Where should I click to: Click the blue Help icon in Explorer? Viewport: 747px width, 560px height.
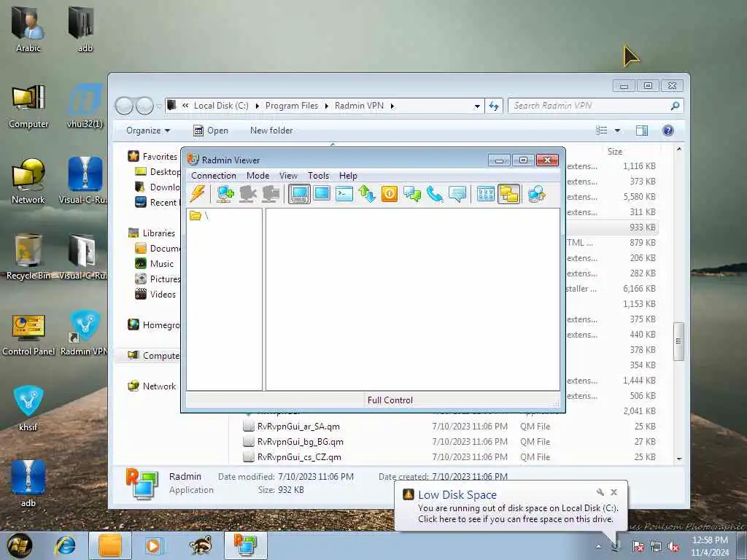(668, 131)
